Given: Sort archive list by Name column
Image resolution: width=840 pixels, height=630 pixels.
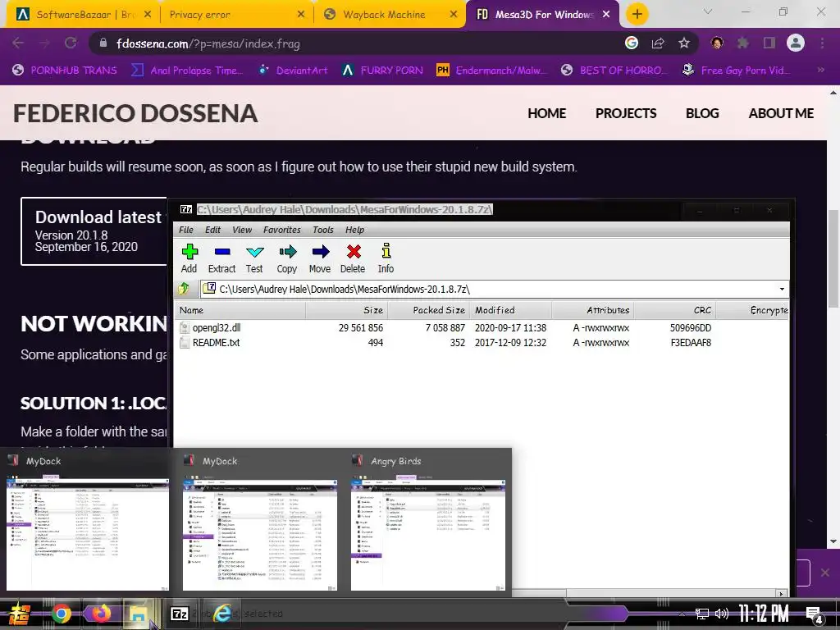Looking at the screenshot, I should pyautogui.click(x=240, y=310).
